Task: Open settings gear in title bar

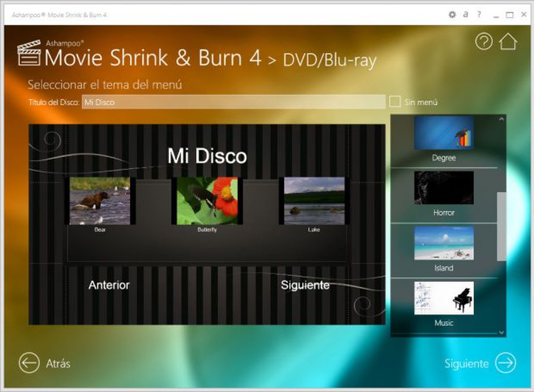Action: 452,15
